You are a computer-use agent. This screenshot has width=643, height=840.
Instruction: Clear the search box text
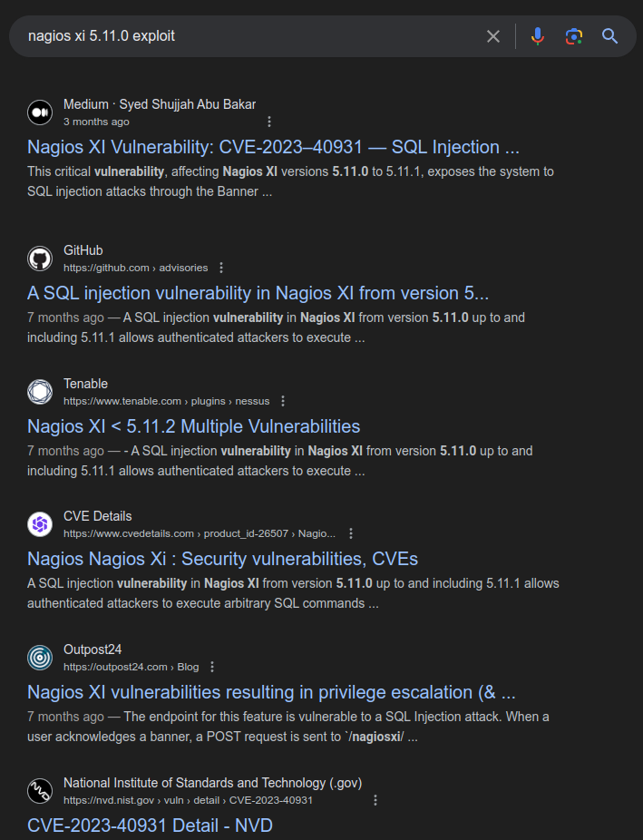point(493,36)
